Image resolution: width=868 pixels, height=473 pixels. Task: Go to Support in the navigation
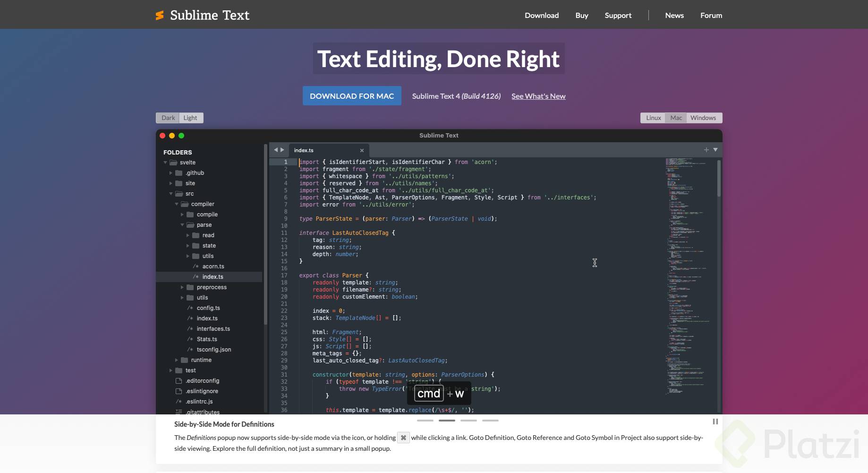click(618, 15)
